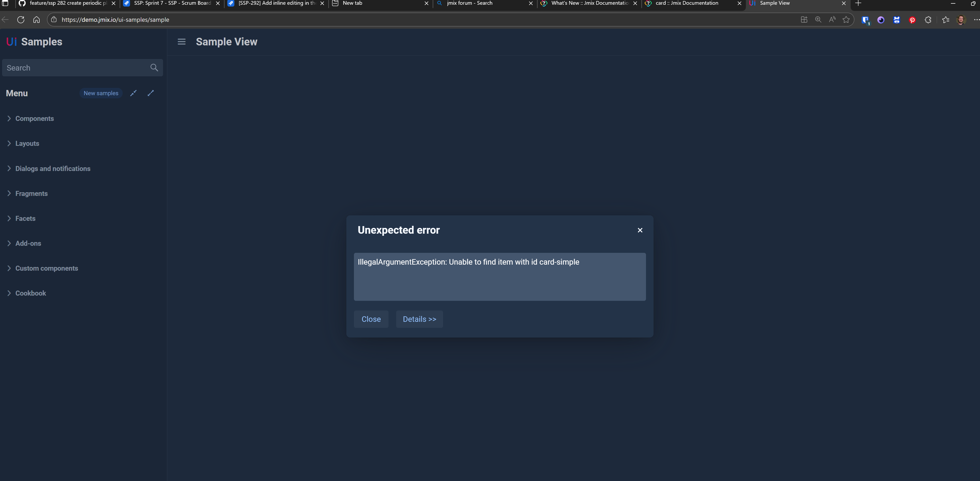Collapse all menu items icon
This screenshot has width=980, height=481.
pyautogui.click(x=133, y=93)
